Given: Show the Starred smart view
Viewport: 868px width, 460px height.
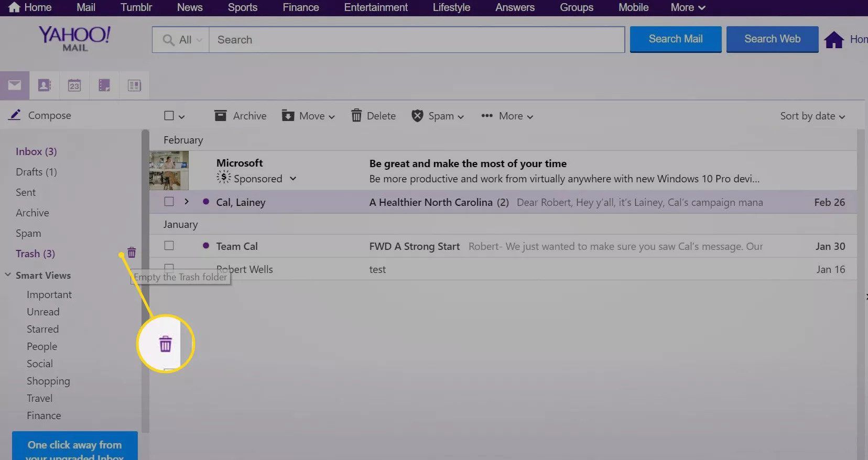Looking at the screenshot, I should point(42,329).
